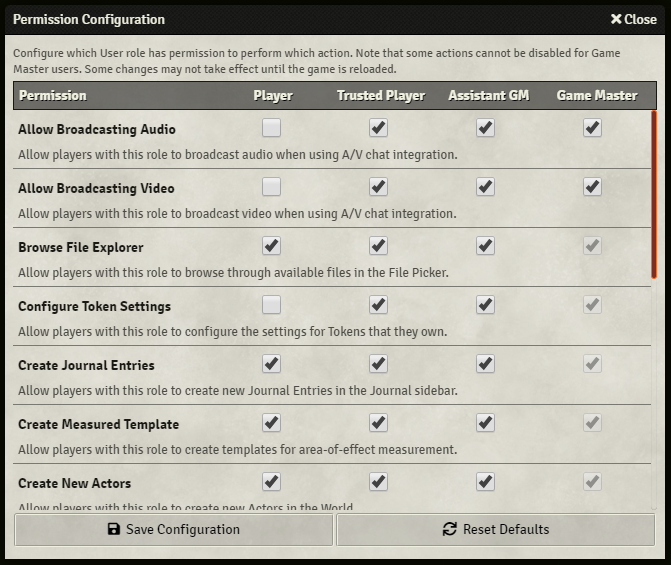Uncheck Trusted Player for Create Journal Entries
The image size is (671, 565).
click(378, 364)
